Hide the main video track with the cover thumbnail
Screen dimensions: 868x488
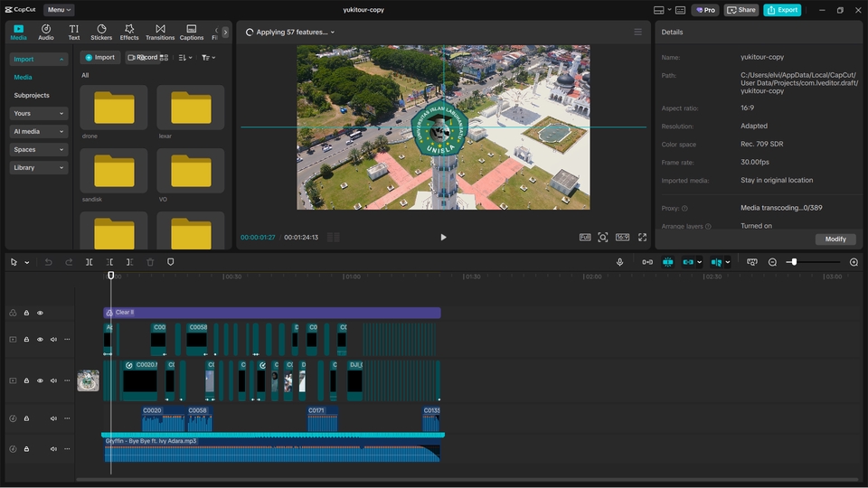[x=40, y=380]
